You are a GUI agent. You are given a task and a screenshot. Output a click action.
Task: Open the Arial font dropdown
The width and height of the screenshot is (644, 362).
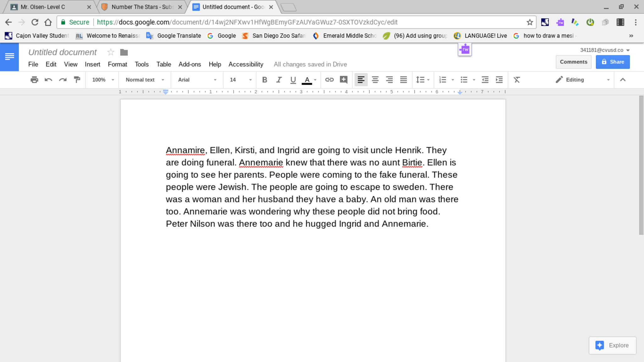click(197, 80)
